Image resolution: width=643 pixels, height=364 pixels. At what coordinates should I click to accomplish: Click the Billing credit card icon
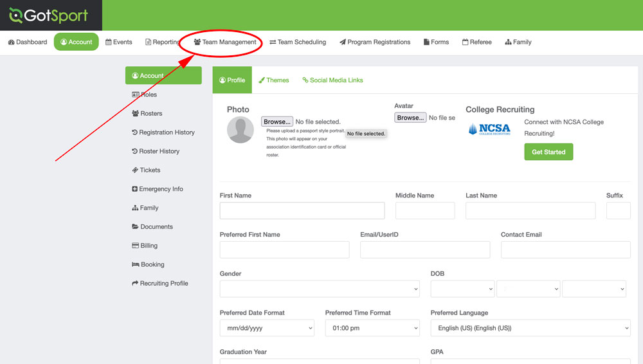(135, 246)
